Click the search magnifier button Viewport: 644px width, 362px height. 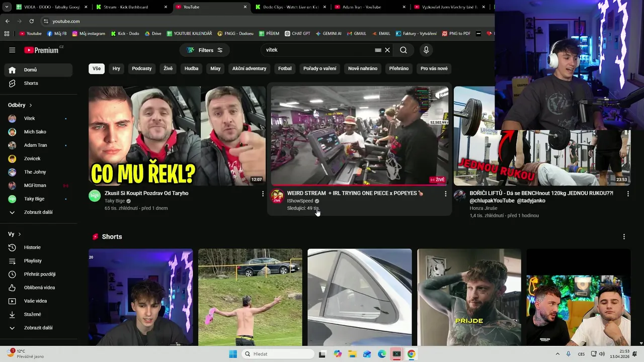pyautogui.click(x=404, y=50)
